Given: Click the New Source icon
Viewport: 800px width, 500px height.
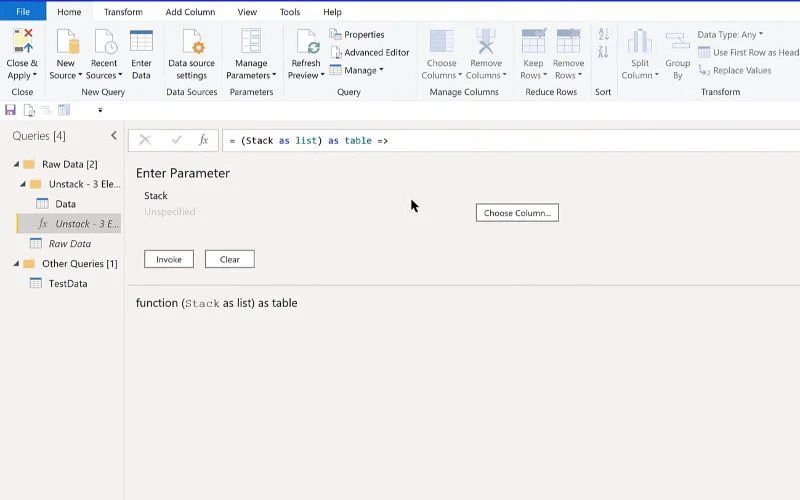Looking at the screenshot, I should coord(67,41).
